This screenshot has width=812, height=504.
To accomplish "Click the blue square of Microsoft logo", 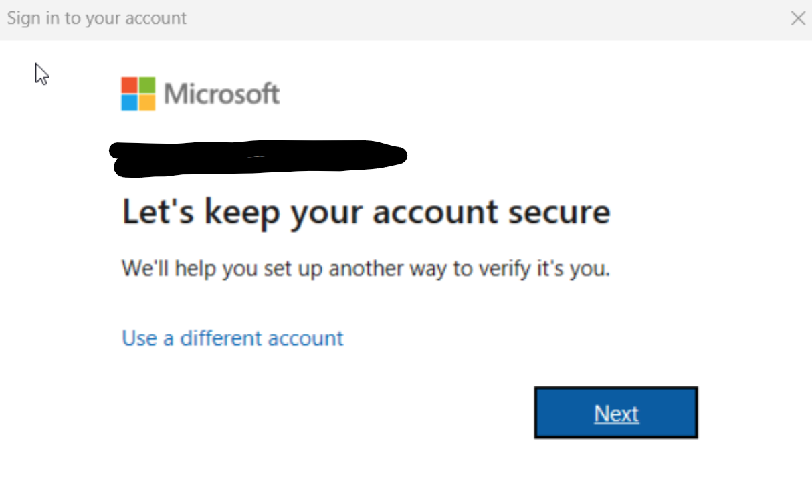I will [130, 102].
